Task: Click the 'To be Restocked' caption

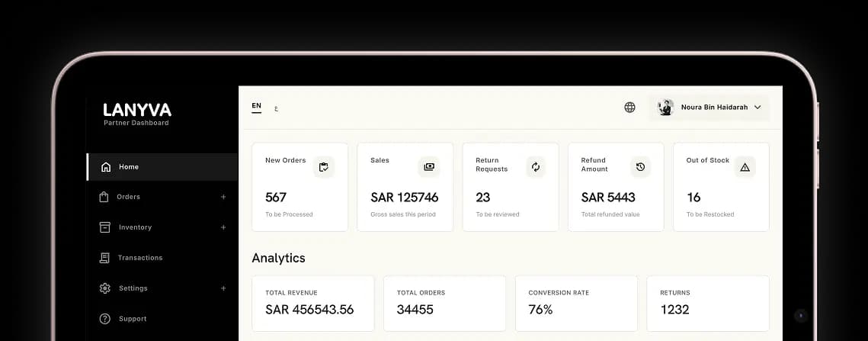Action: (710, 214)
